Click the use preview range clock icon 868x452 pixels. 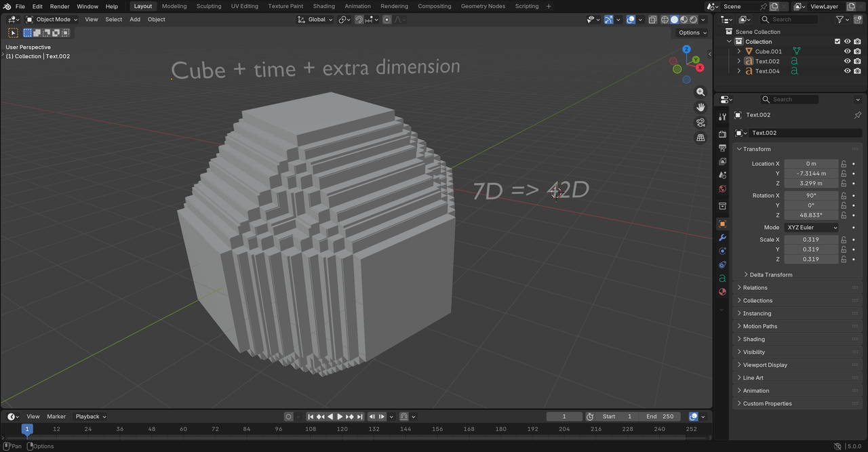tap(590, 417)
